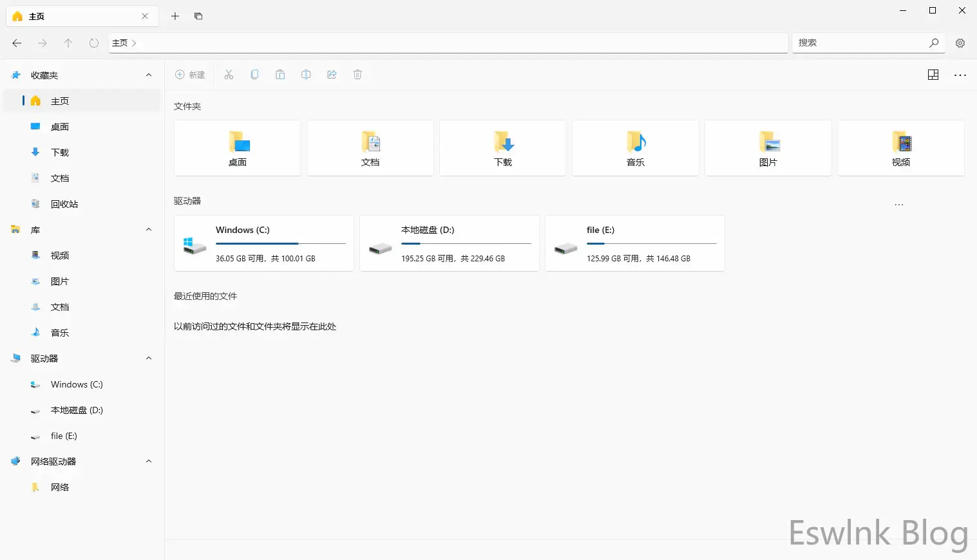Screen dimensions: 977x560
Task: Click the 搜索 search input field
Action: [x=859, y=42]
